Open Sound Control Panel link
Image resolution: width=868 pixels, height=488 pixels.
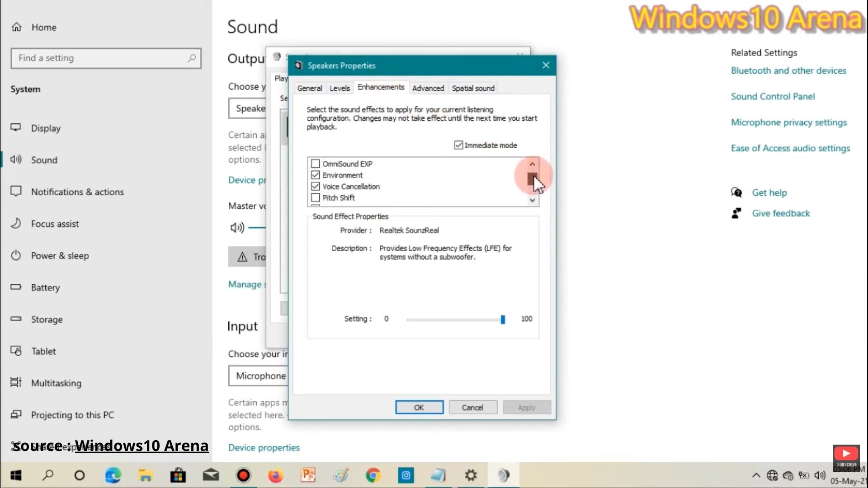(x=773, y=96)
